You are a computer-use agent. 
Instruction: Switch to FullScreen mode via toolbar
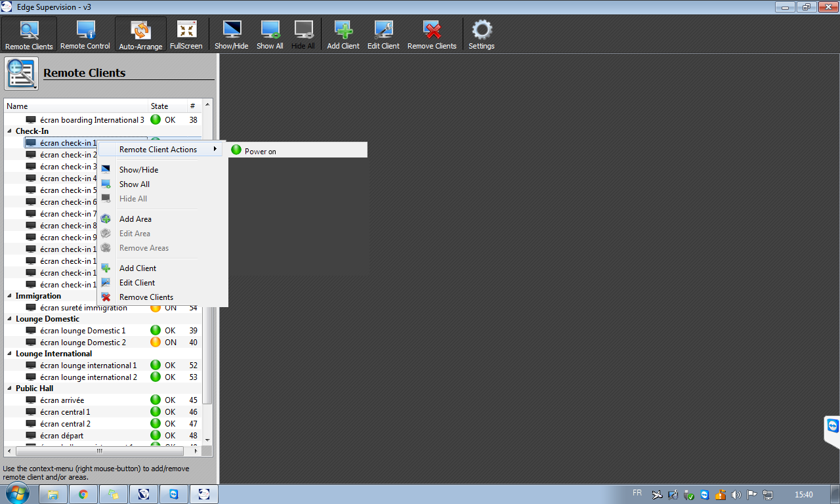click(186, 34)
